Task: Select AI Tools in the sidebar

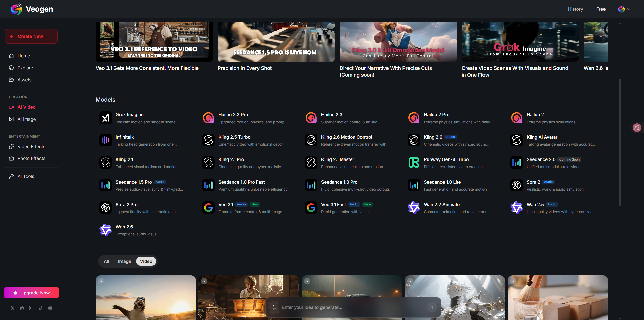Action: (25, 176)
